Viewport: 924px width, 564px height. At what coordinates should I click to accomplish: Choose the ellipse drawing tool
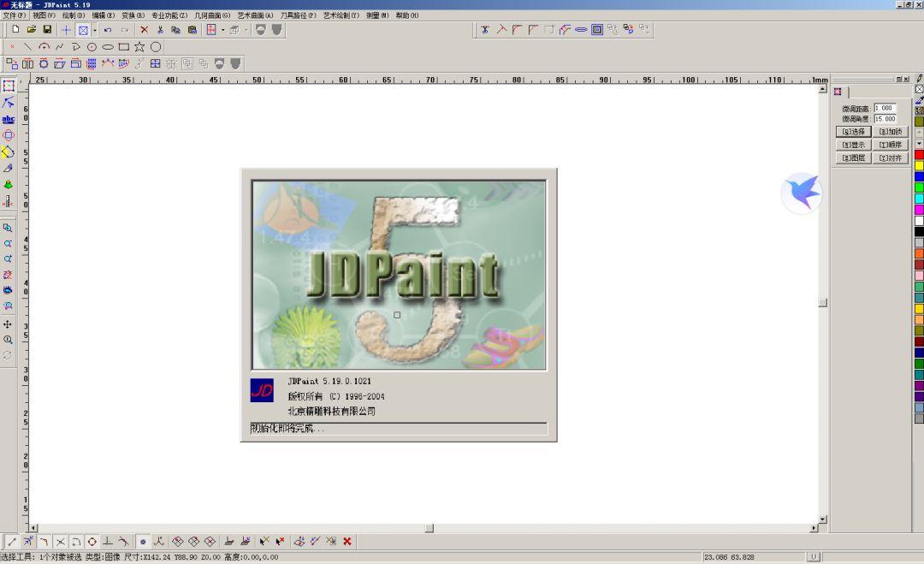[x=108, y=47]
